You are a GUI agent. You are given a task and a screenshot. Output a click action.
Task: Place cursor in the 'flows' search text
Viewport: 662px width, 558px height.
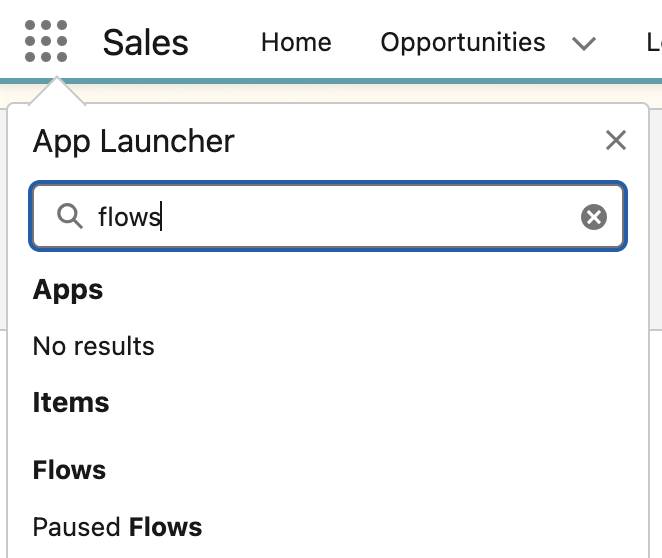129,217
